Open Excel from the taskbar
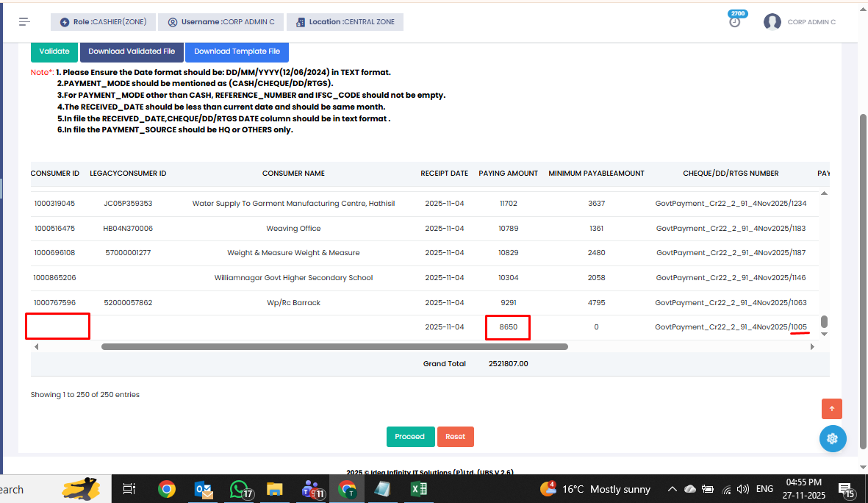Image resolution: width=868 pixels, height=503 pixels. click(x=419, y=489)
